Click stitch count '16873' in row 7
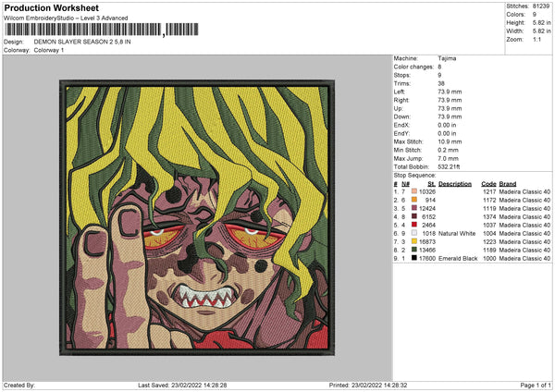Image resolution: width=555 pixels, height=392 pixels. pyautogui.click(x=427, y=241)
